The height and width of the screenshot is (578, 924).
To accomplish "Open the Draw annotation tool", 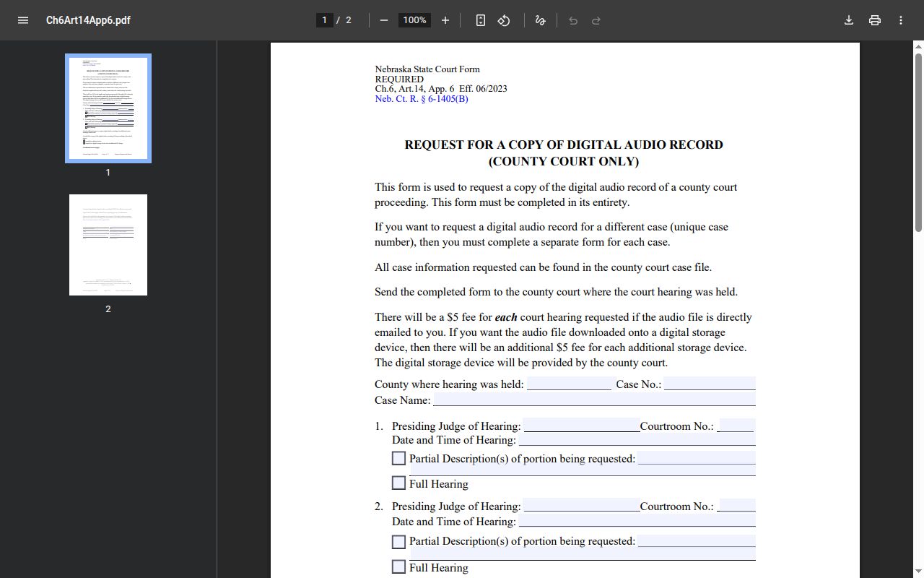I will coord(540,20).
